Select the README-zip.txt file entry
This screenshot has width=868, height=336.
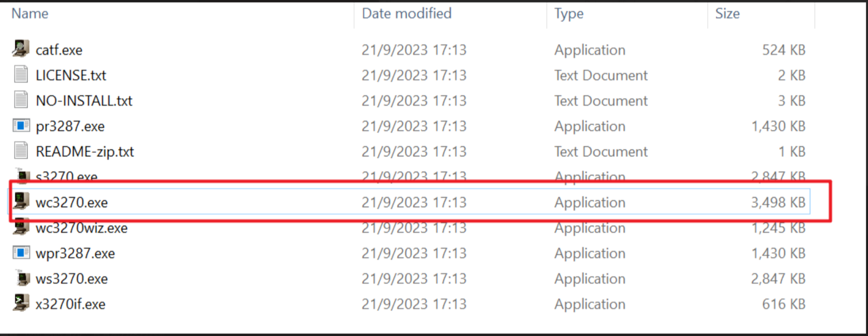tap(85, 151)
